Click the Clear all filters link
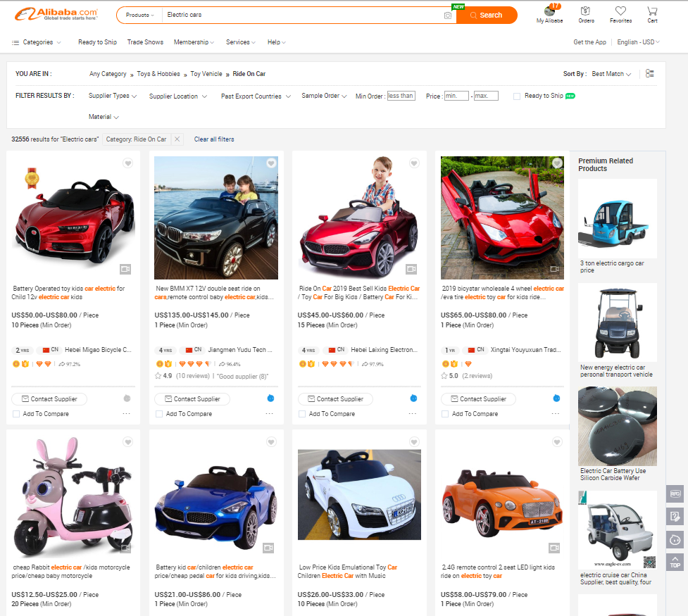This screenshot has height=616, width=688. tap(214, 139)
